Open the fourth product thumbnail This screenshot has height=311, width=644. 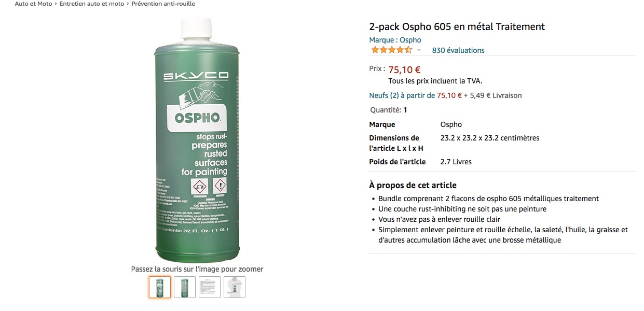(235, 287)
